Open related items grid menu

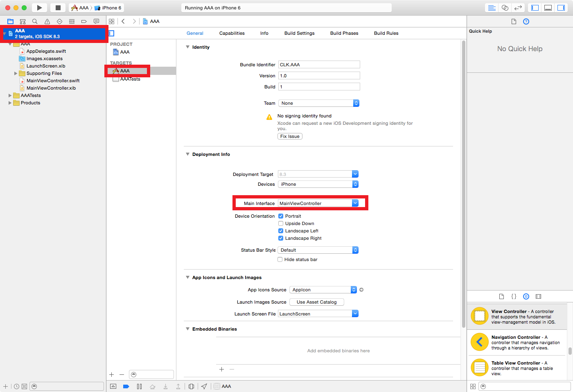pyautogui.click(x=112, y=21)
